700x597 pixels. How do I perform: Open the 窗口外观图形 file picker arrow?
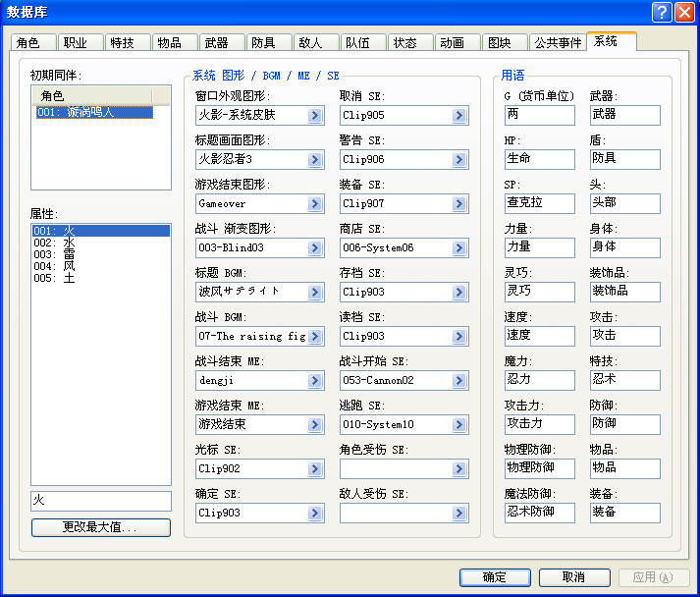[x=315, y=115]
